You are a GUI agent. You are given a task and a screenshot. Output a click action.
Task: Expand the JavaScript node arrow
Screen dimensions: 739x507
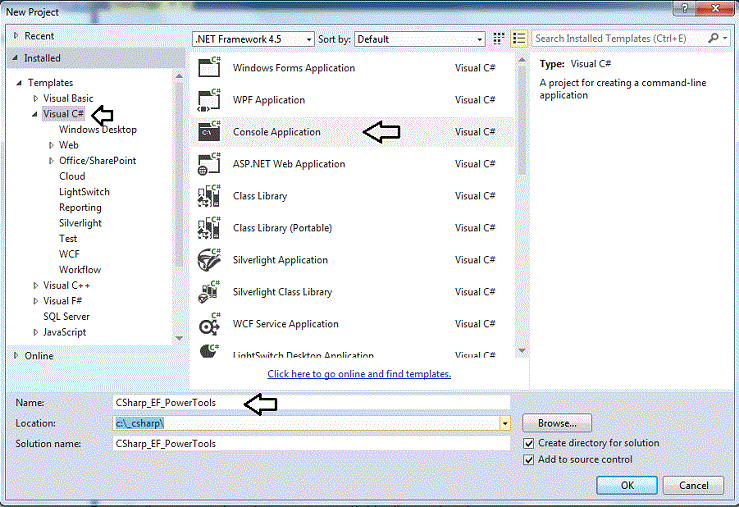35,332
